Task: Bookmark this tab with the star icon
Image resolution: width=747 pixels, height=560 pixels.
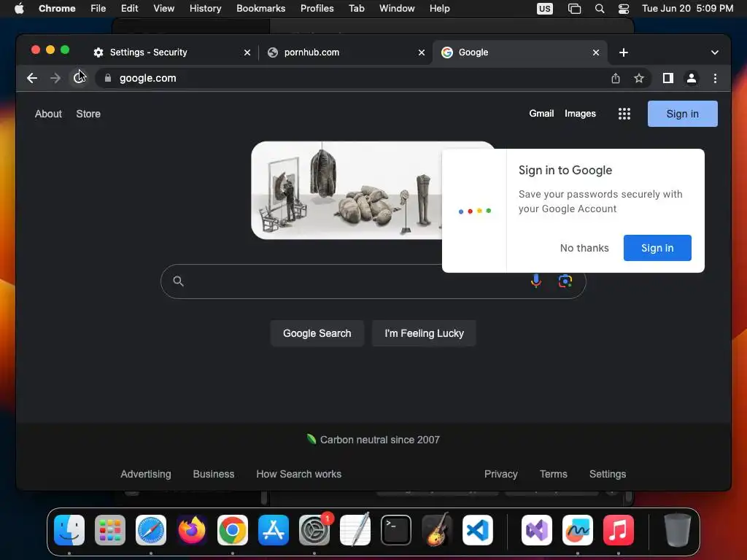Action: [639, 78]
